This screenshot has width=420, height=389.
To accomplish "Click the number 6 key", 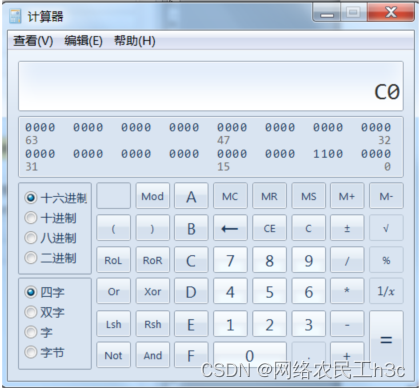I will point(308,292).
